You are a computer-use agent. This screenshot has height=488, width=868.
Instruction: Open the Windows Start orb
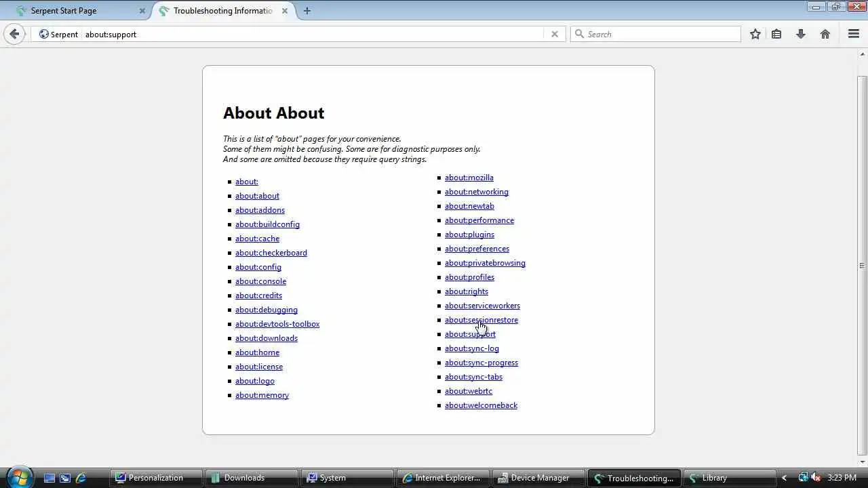click(x=18, y=477)
